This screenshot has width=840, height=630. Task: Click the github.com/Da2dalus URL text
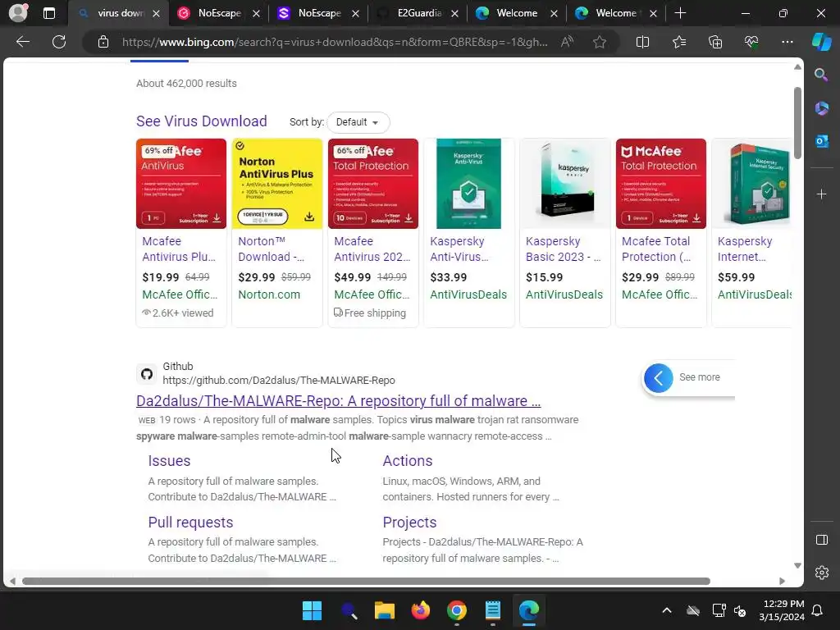(x=279, y=381)
